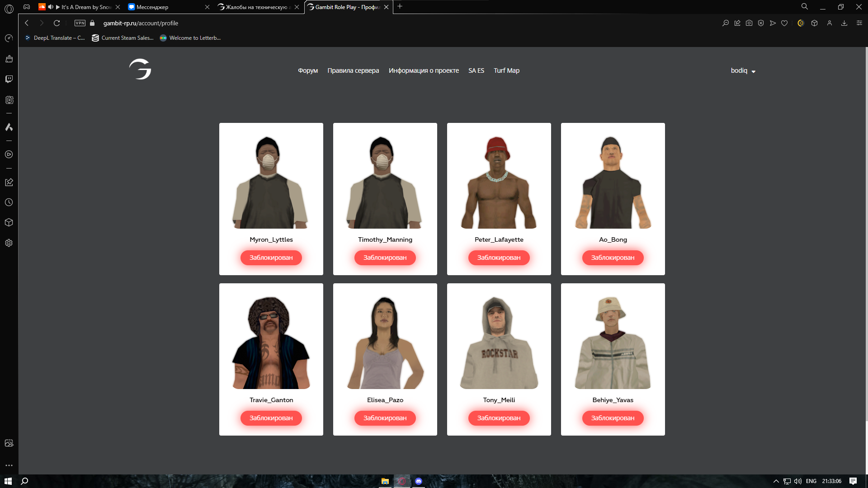
Task: Open sidebar settings gear
Action: pos(9,243)
